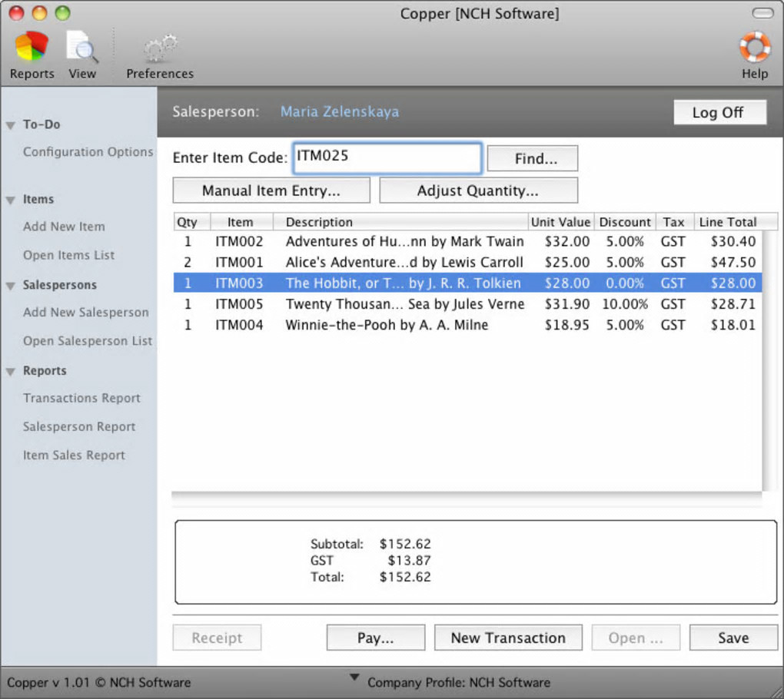Screen dimensions: 784x699
Task: Collapse the Reports sidebar section triangle
Action: 11,372
